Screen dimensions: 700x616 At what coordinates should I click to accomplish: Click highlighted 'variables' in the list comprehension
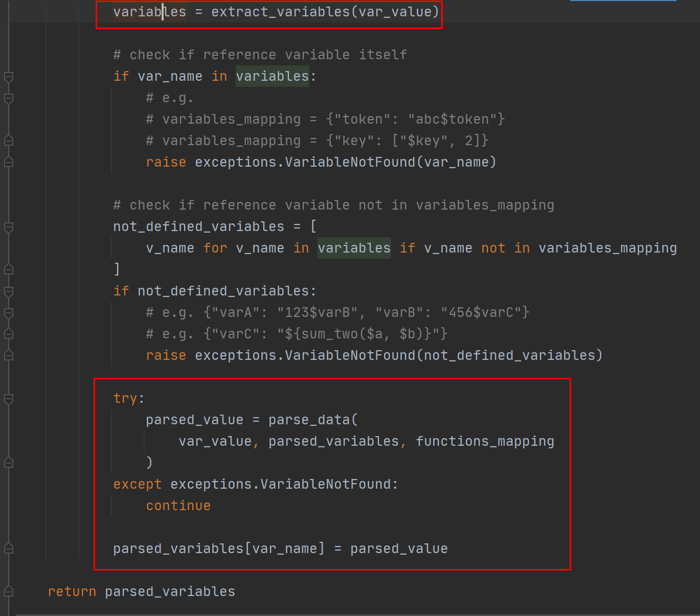coord(354,248)
